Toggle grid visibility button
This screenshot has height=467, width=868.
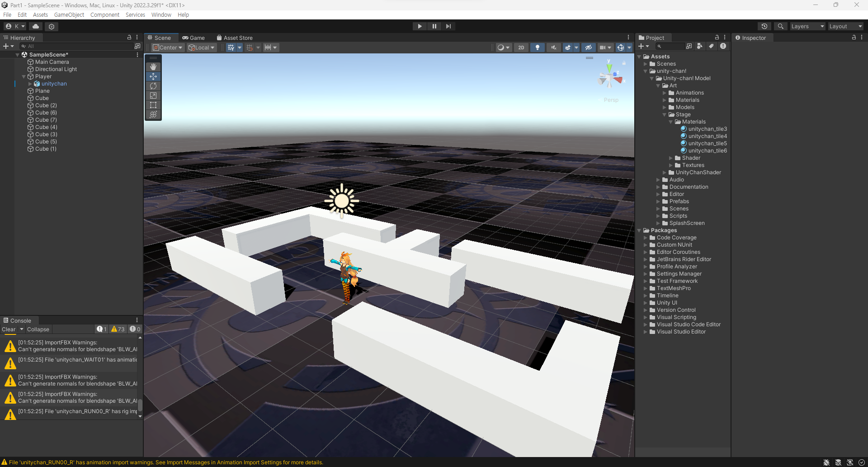pos(231,48)
